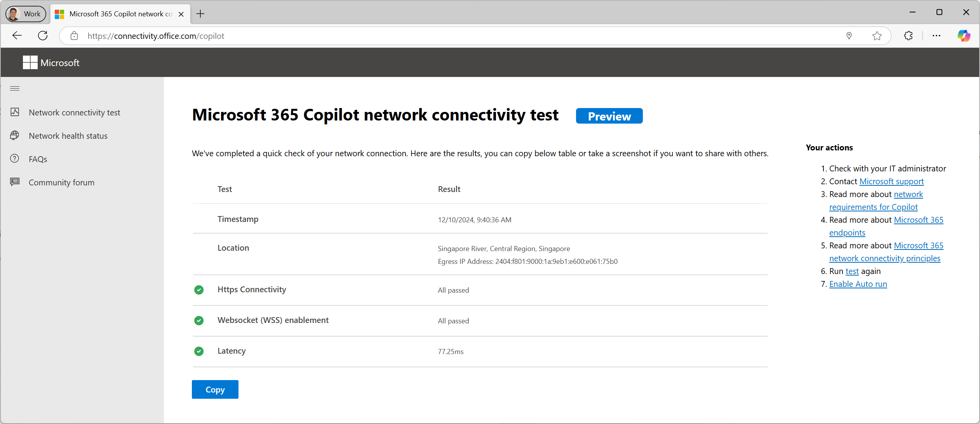980x424 pixels.
Task: Open the browser settings and more menu
Action: click(x=936, y=36)
